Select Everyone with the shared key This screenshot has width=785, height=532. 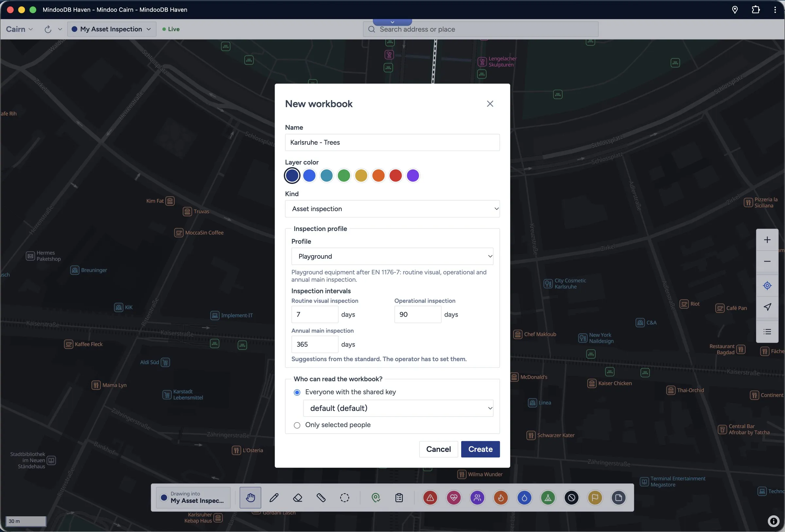(x=297, y=392)
